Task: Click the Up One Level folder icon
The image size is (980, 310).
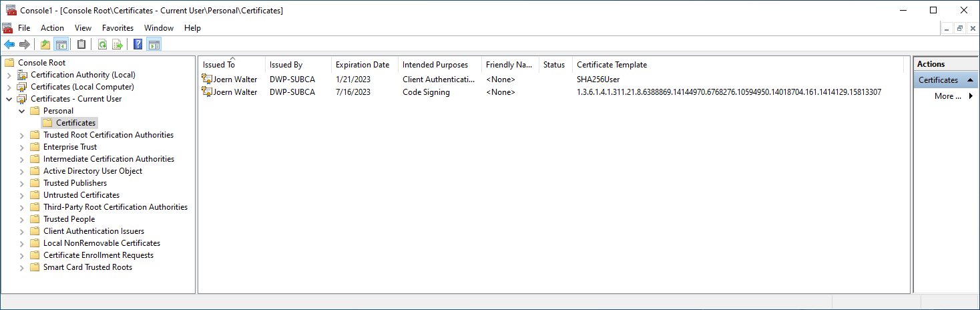Action: coord(45,45)
